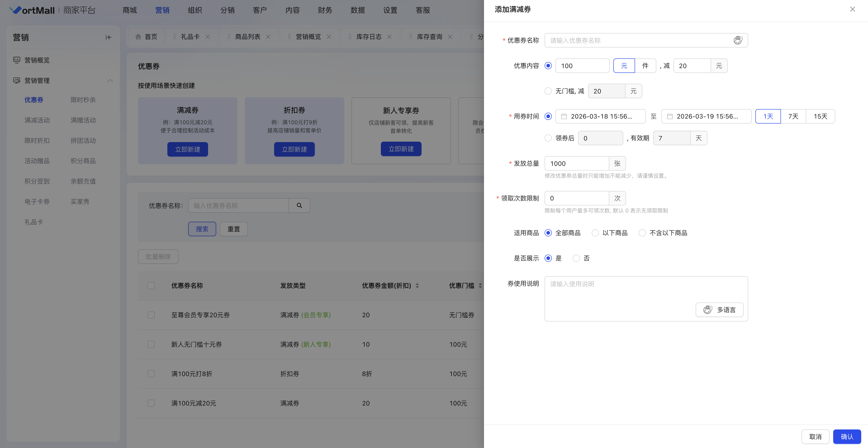Click the home icon on the 首页 tab
The width and height of the screenshot is (868, 448).
click(x=138, y=37)
